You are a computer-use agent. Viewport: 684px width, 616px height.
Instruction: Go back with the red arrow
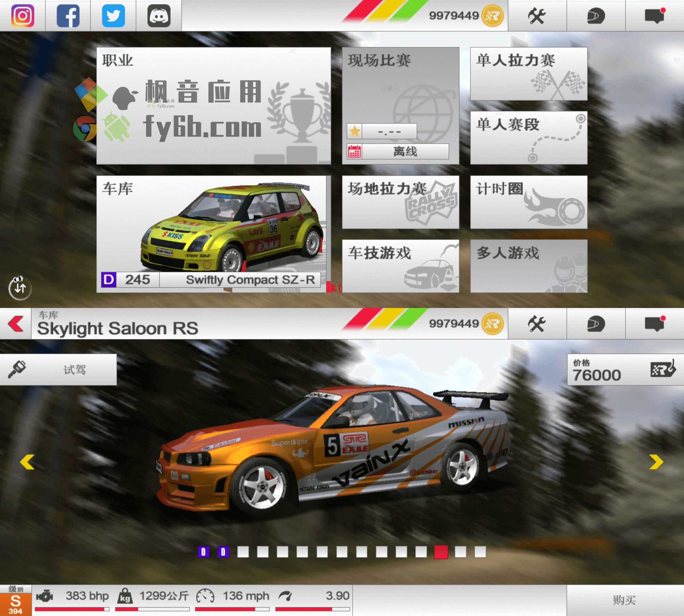pyautogui.click(x=16, y=324)
